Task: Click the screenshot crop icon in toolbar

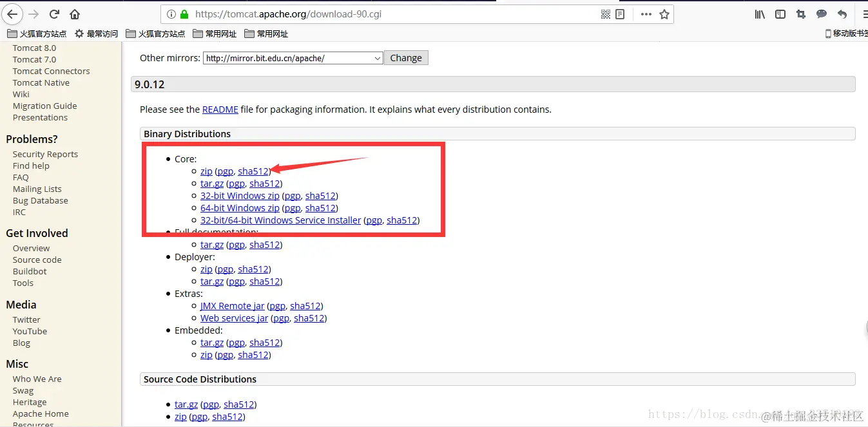Action: click(801, 14)
